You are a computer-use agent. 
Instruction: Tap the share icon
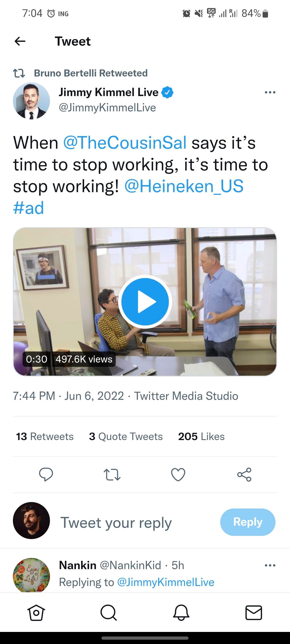[244, 474]
